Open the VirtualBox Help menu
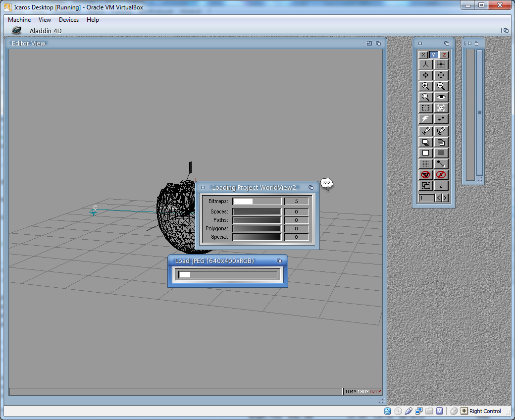Screen dimensions: 515x420 (x=93, y=20)
